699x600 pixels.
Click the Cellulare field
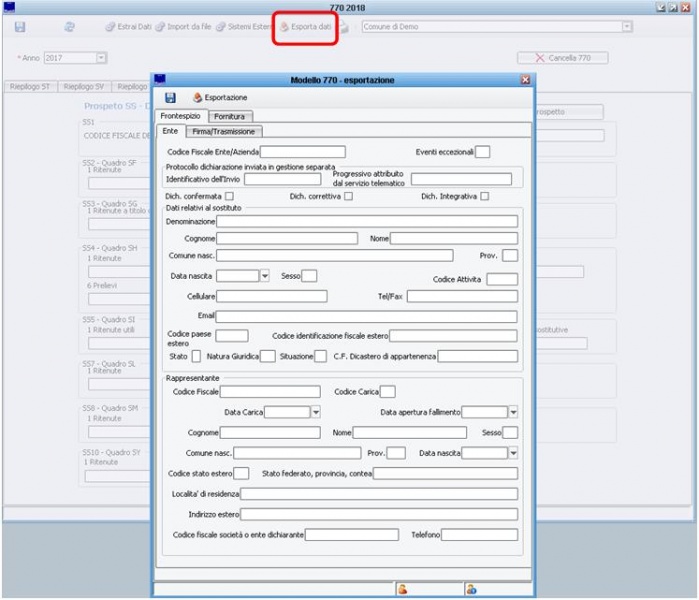pos(272,296)
